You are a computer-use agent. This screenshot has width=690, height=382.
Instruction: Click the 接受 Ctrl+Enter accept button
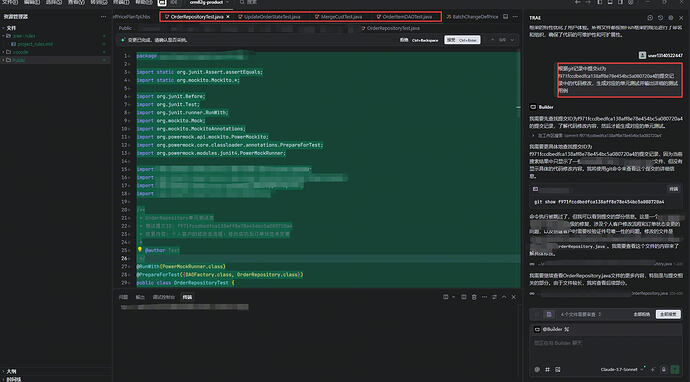(x=462, y=40)
